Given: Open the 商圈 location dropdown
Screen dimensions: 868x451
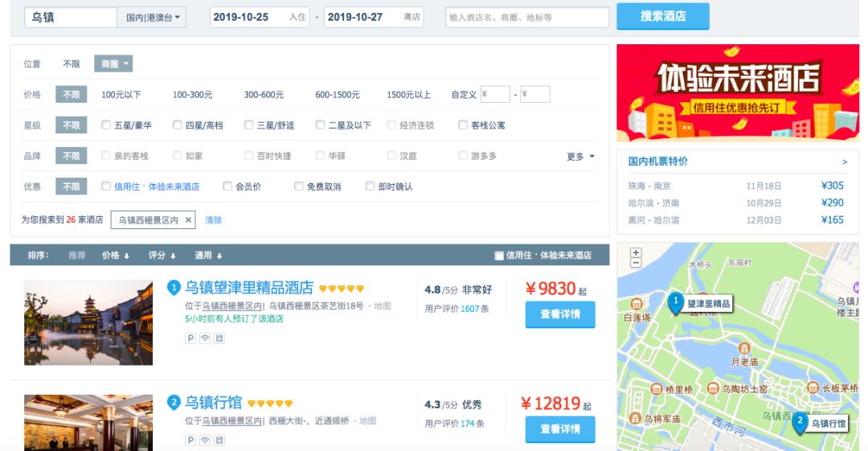Looking at the screenshot, I should pyautogui.click(x=113, y=64).
